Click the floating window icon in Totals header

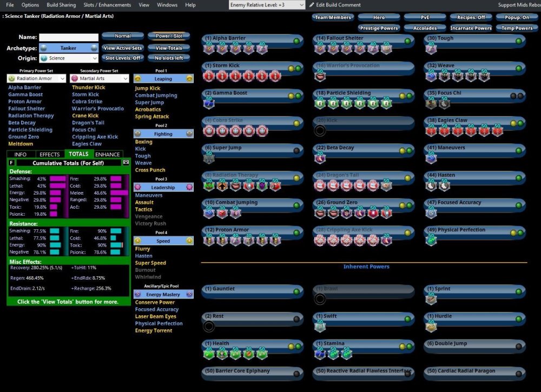tap(126, 162)
